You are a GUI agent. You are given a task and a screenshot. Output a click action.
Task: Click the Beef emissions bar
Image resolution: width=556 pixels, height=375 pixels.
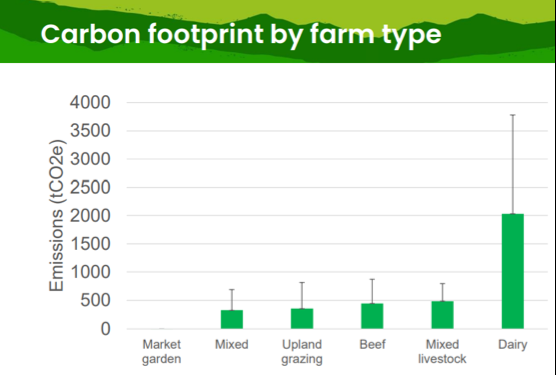[372, 316]
